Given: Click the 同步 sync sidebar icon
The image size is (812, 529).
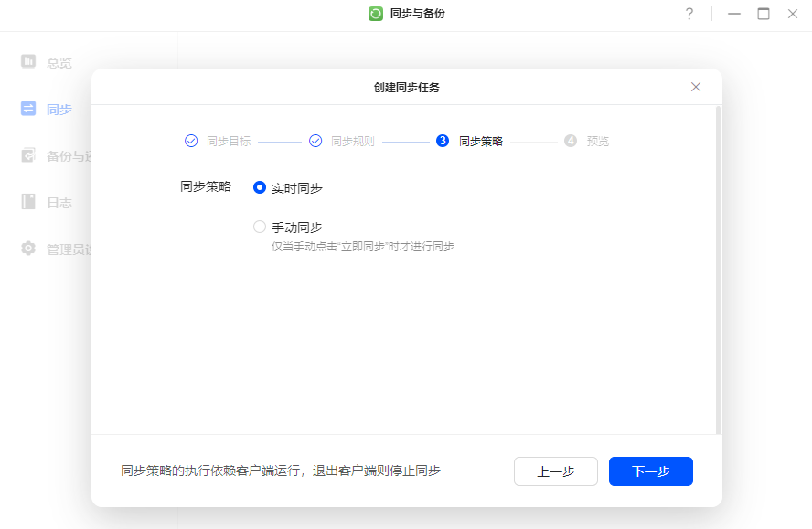Looking at the screenshot, I should coord(28,109).
